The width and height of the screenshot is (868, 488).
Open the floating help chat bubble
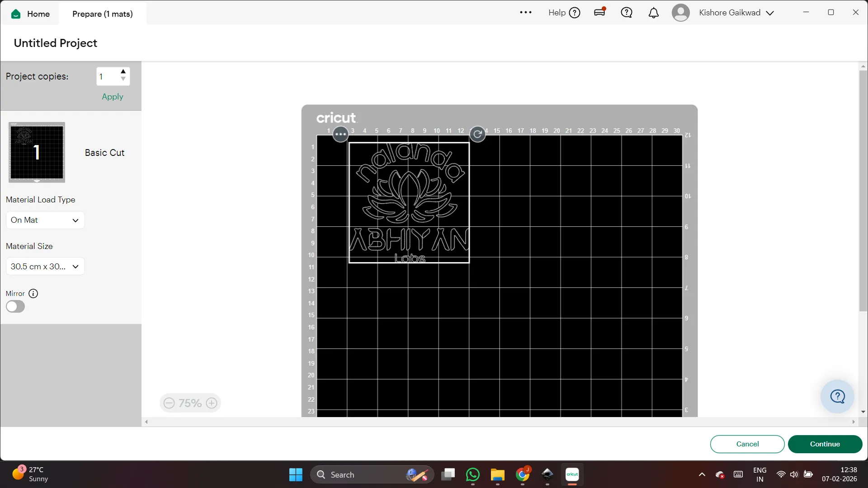tap(837, 396)
